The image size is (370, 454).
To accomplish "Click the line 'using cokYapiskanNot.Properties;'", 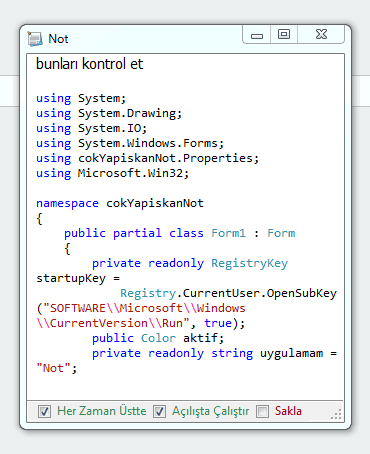I will click(147, 158).
